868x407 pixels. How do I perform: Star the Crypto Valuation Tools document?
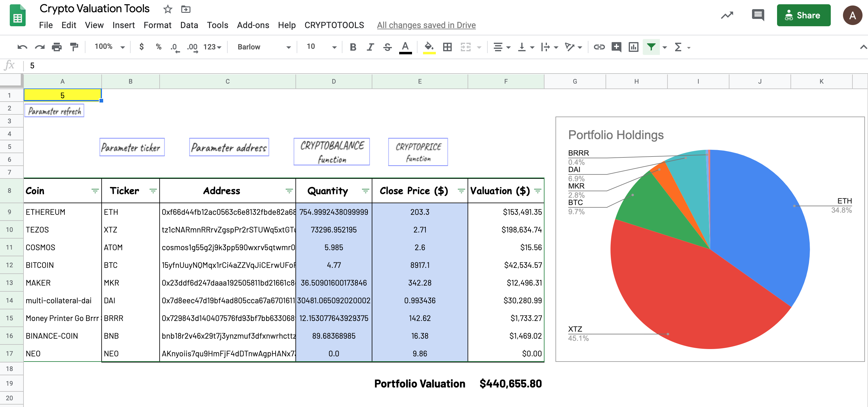(168, 9)
